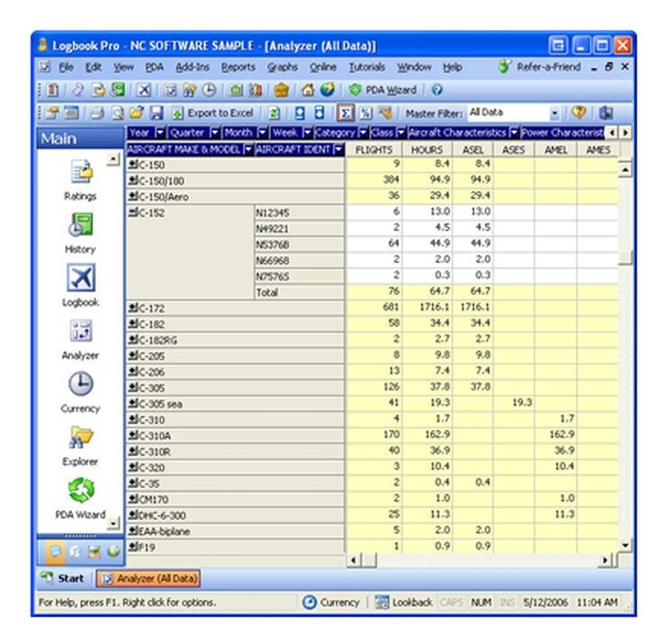Expand the C-310A row
The image size is (672, 629).
(133, 435)
